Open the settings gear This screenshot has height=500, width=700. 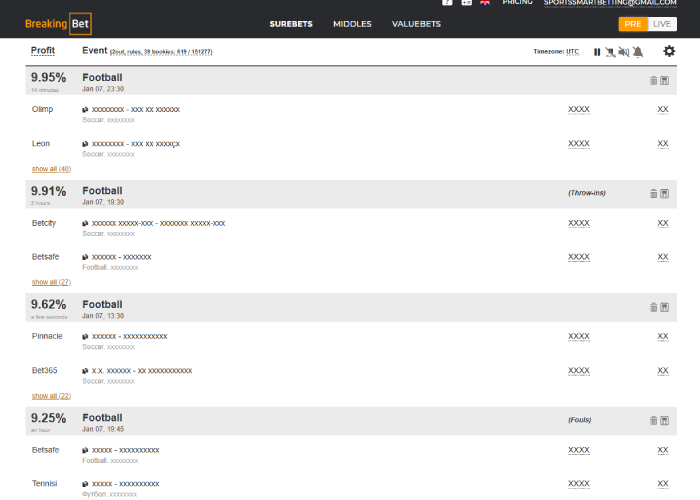tap(669, 51)
